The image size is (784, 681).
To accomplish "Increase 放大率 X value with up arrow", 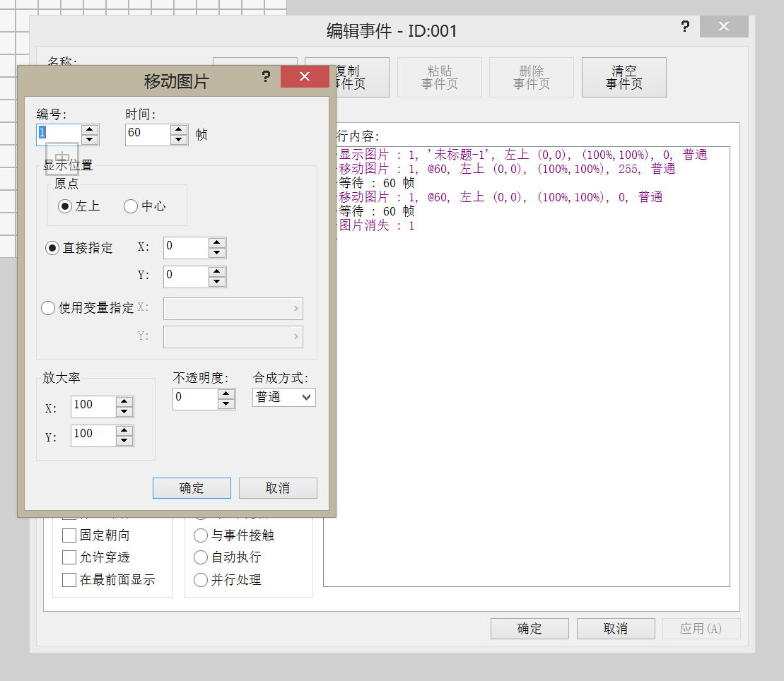I will click(124, 401).
